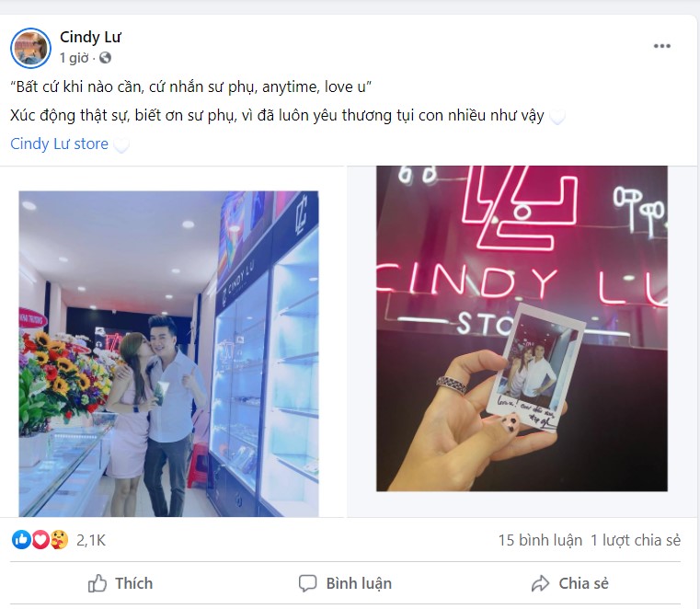700x609 pixels.
Task: Click Cindy Lư profile avatar
Action: (30, 48)
